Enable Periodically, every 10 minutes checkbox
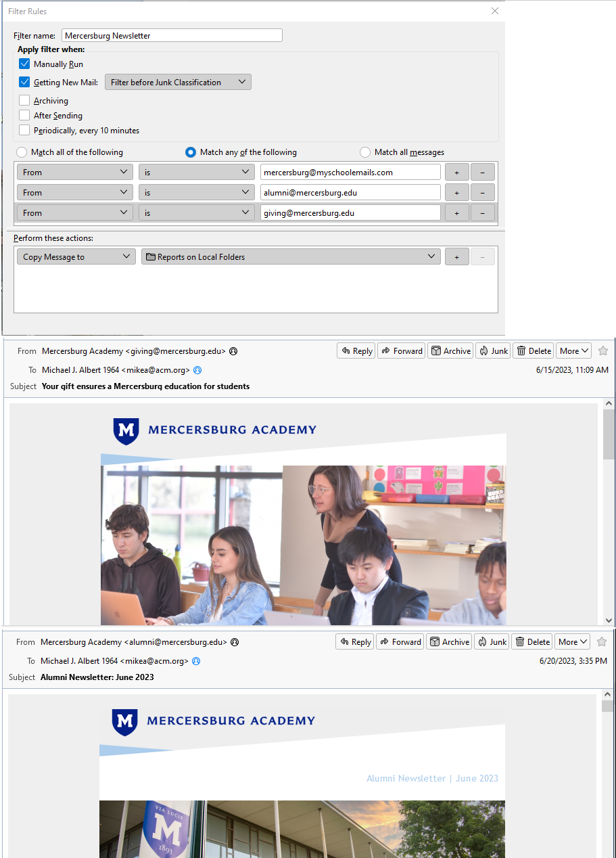 pyautogui.click(x=24, y=131)
